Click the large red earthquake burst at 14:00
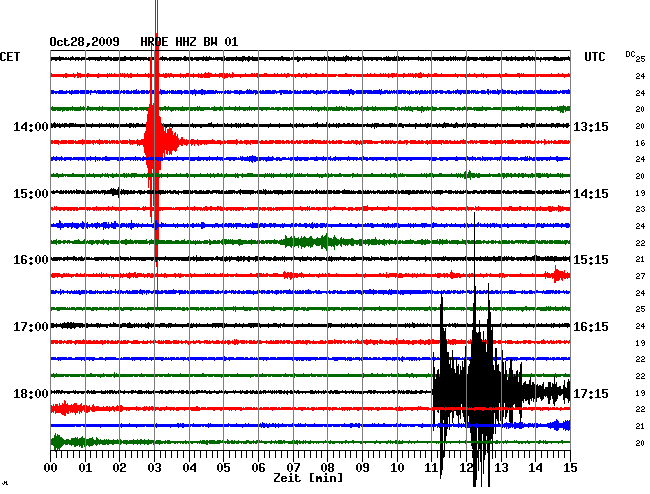Viewport: 650px width, 494px height. pyautogui.click(x=160, y=142)
